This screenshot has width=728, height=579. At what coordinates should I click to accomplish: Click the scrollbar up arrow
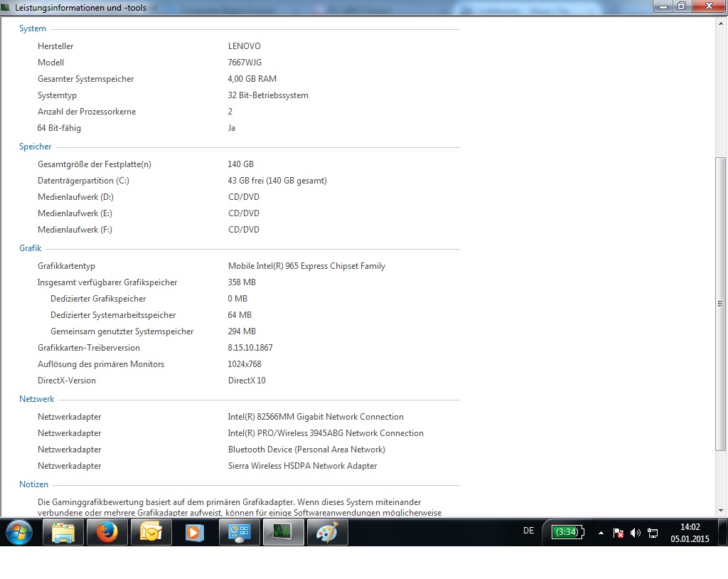click(721, 23)
